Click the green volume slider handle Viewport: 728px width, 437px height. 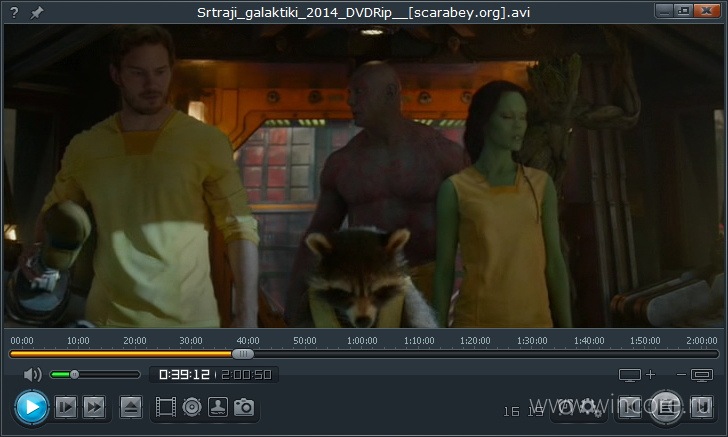coord(74,374)
